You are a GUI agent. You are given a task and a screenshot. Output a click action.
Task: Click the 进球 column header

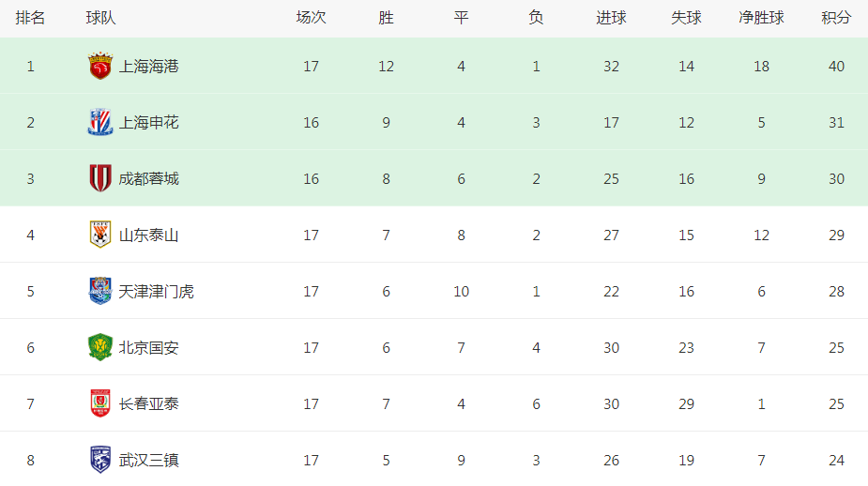(611, 18)
